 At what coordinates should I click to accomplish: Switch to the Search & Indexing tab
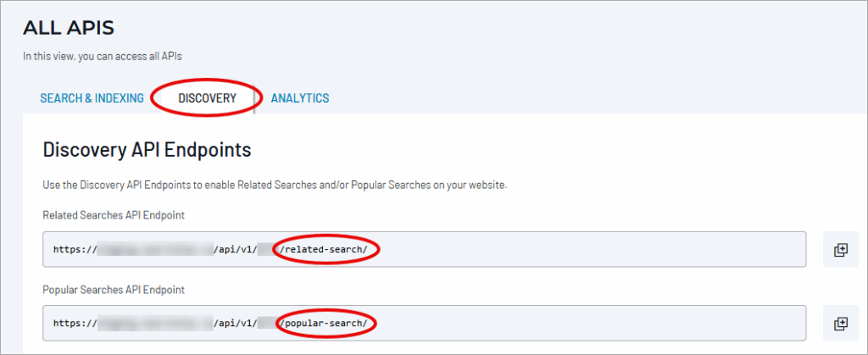[92, 98]
